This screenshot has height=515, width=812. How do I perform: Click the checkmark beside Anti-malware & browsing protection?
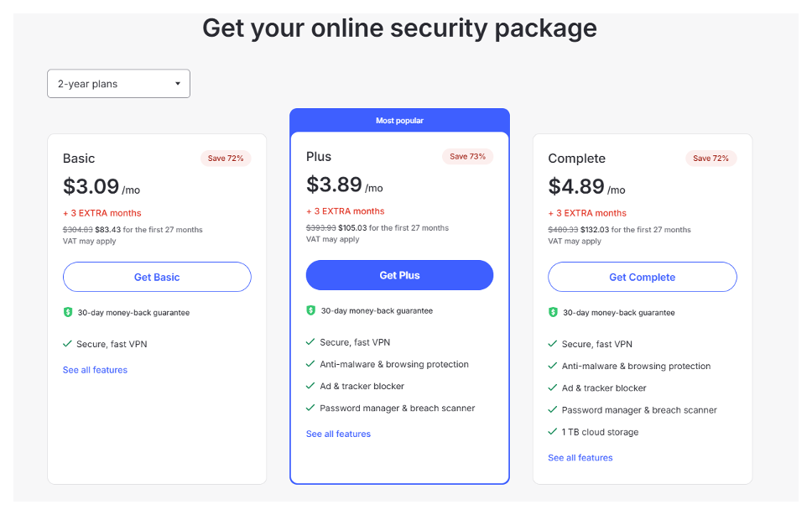click(x=310, y=364)
